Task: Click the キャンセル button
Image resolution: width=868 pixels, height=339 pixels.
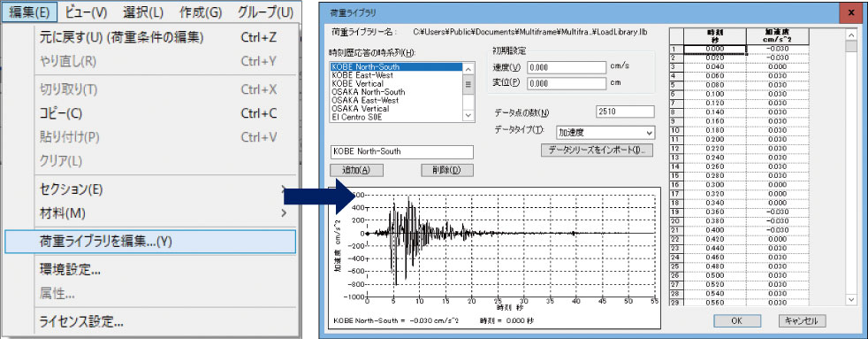Action: pos(802,320)
